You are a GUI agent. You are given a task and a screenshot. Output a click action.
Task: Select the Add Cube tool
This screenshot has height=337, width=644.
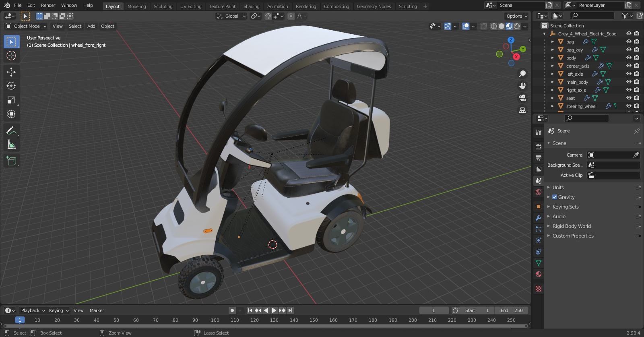click(x=11, y=161)
